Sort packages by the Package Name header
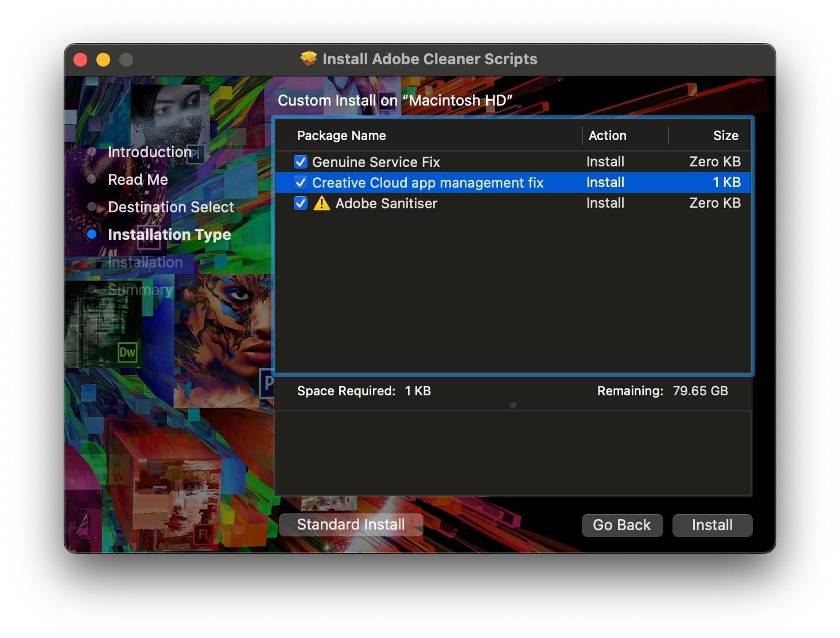840x638 pixels. click(x=341, y=135)
